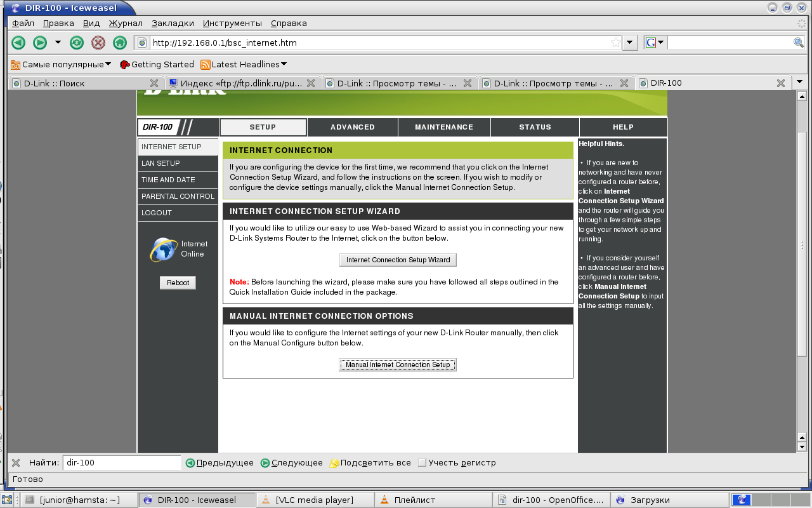Go forward with the Forward arrow button
812x508 pixels.
[x=39, y=43]
